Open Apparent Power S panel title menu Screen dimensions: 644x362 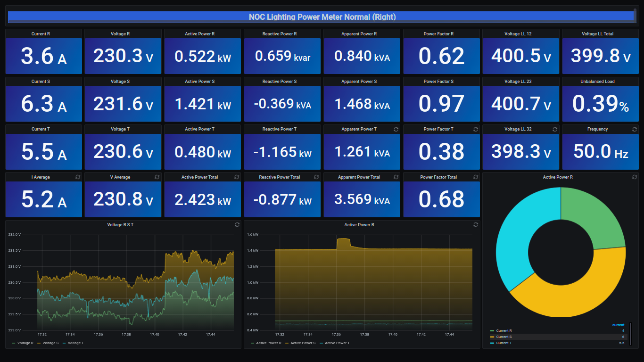pyautogui.click(x=359, y=82)
